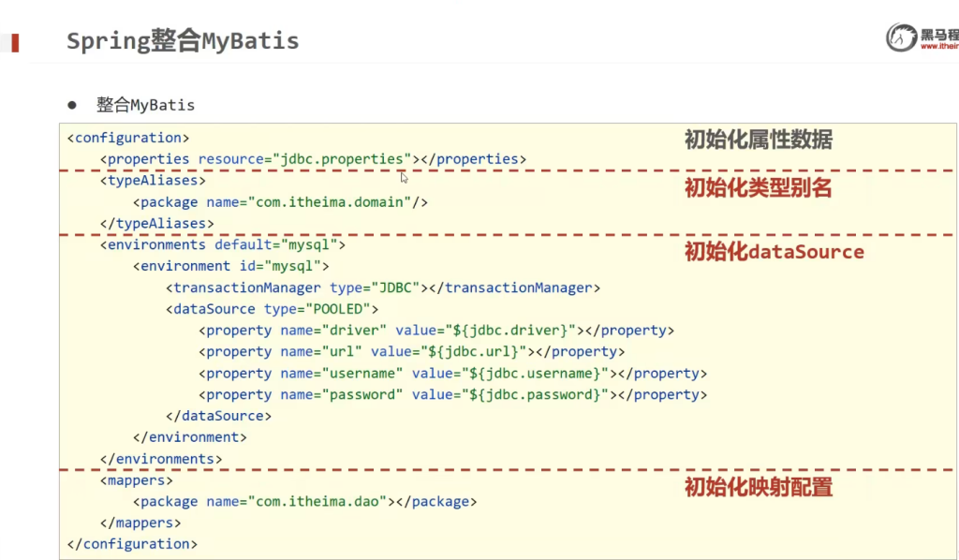The width and height of the screenshot is (959, 560).
Task: Click the opening typeAliases tag
Action: (x=153, y=181)
